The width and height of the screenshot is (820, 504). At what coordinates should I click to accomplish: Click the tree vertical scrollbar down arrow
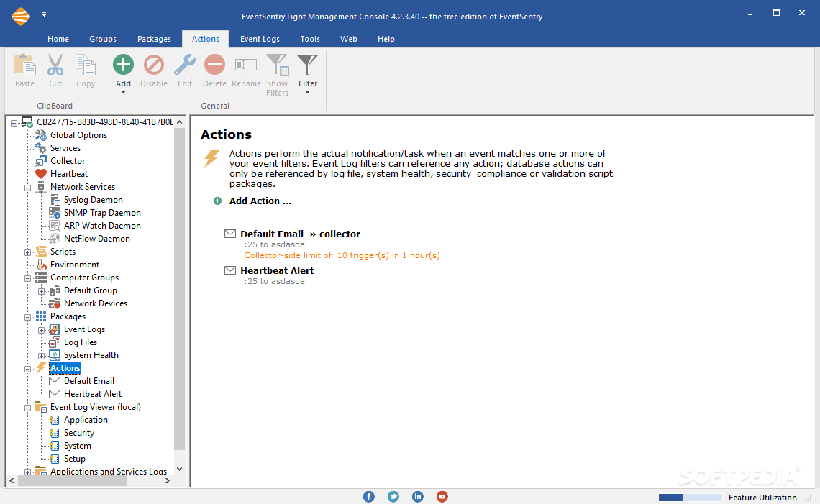point(179,469)
